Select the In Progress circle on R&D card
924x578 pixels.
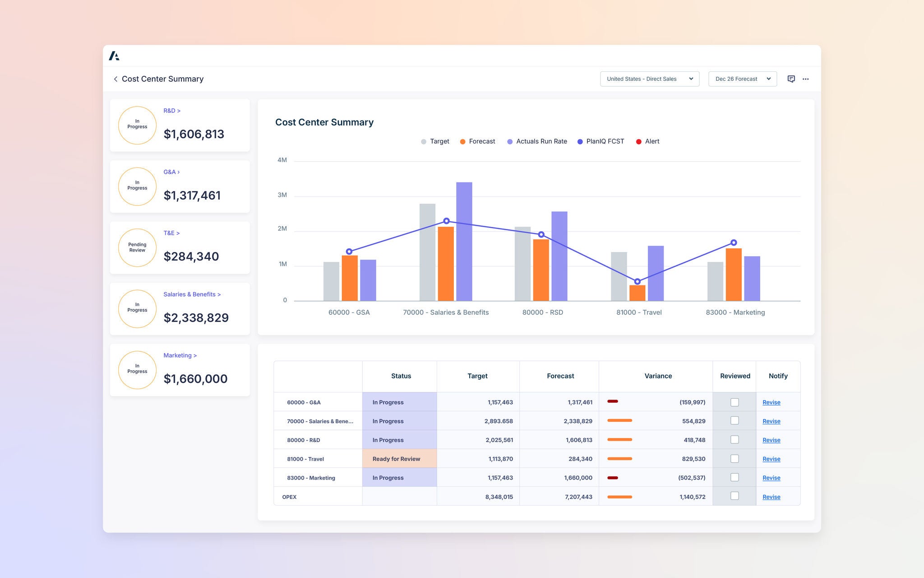(x=137, y=125)
